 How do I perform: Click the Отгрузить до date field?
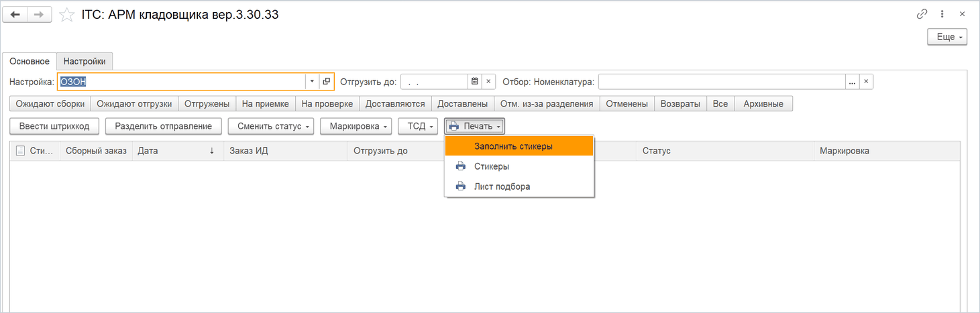tap(434, 82)
